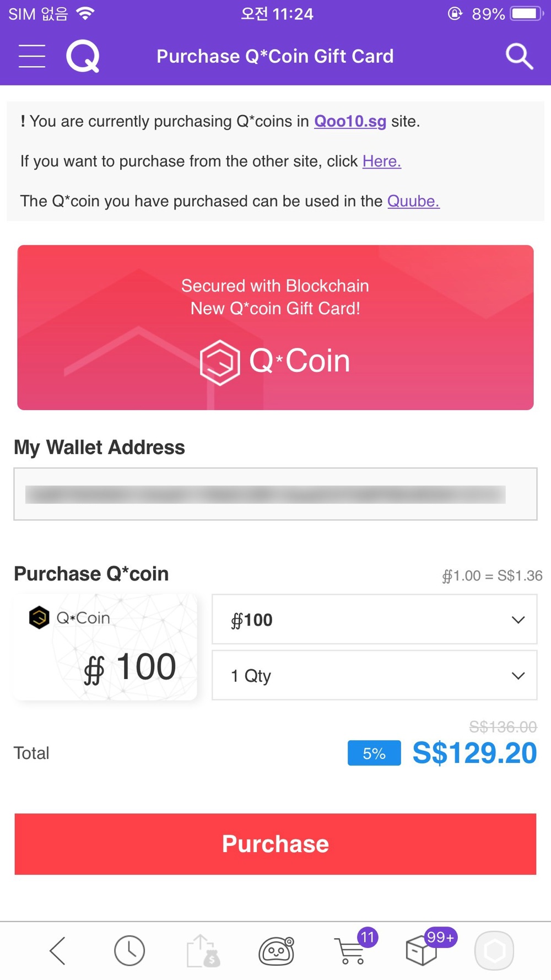Open the Quube link
Viewport: 551px width, 980px height.
click(413, 201)
